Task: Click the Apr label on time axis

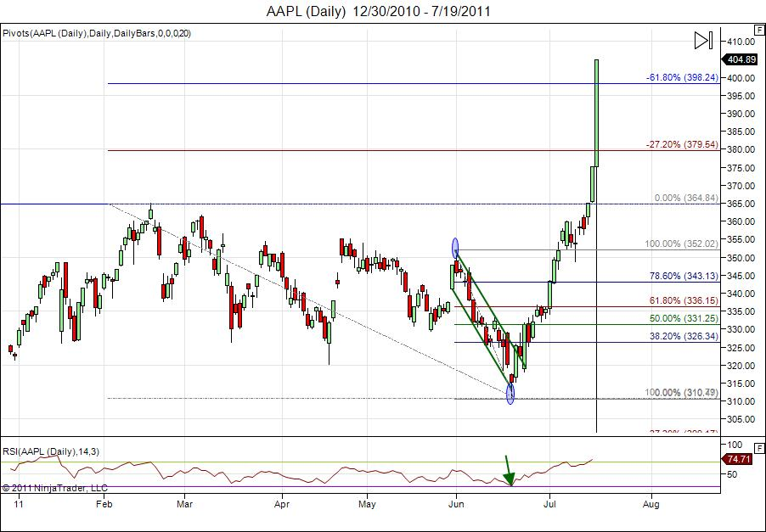Action: (282, 504)
